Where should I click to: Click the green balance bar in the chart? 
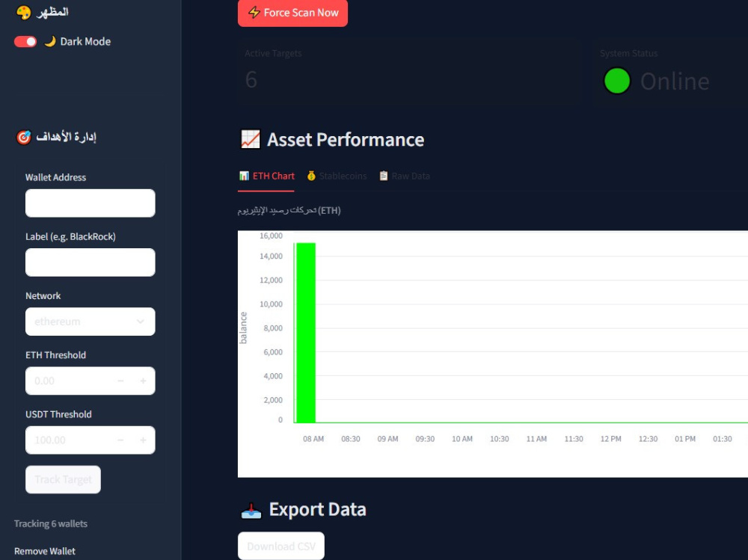[305, 333]
